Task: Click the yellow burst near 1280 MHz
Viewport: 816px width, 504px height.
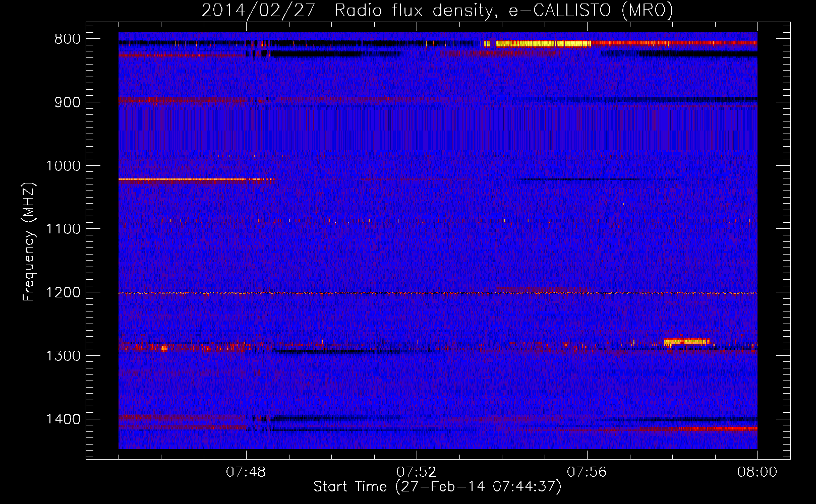Action: pos(687,341)
